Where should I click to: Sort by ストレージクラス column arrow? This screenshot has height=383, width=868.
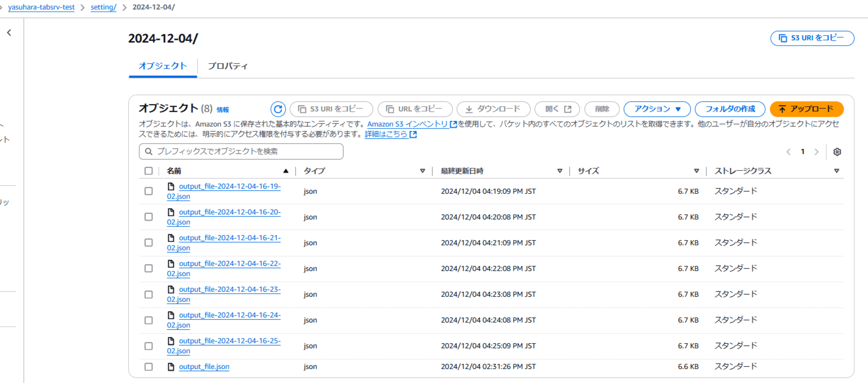[836, 171]
